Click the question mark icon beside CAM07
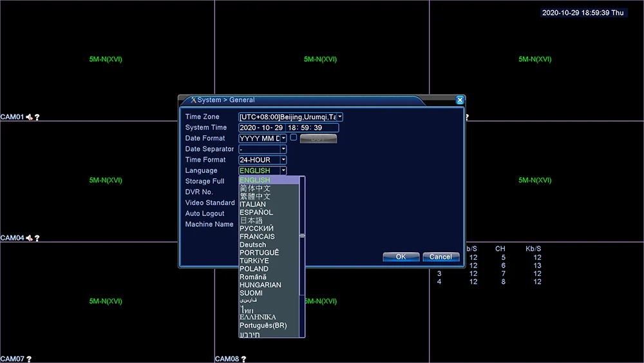Viewport: 644px width, 363px height. (29, 359)
